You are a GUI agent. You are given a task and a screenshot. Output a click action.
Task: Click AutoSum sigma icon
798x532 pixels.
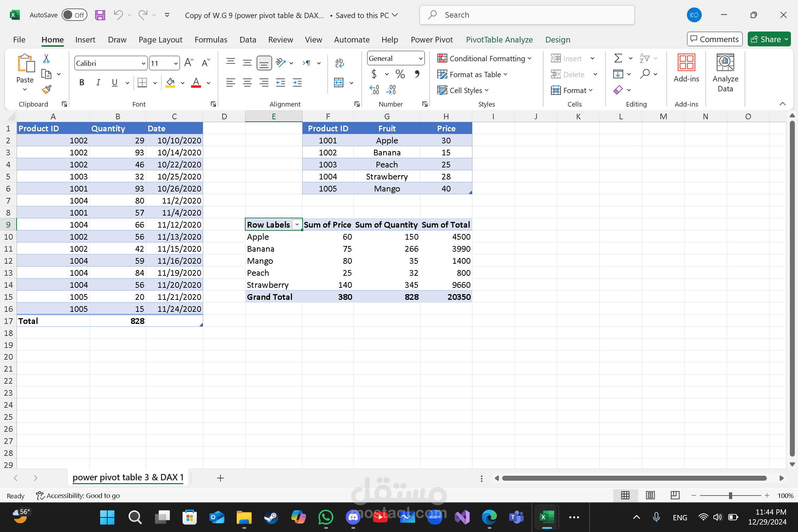(x=618, y=58)
